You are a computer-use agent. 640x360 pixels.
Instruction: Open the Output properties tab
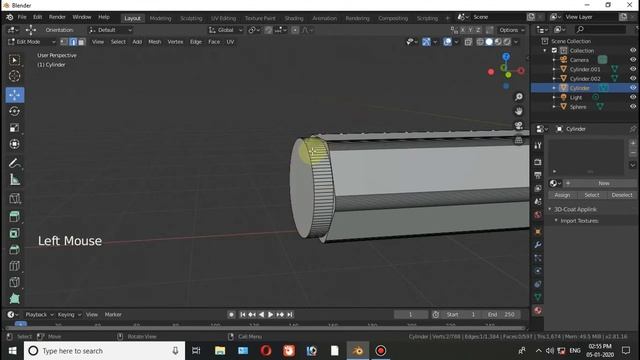(538, 175)
